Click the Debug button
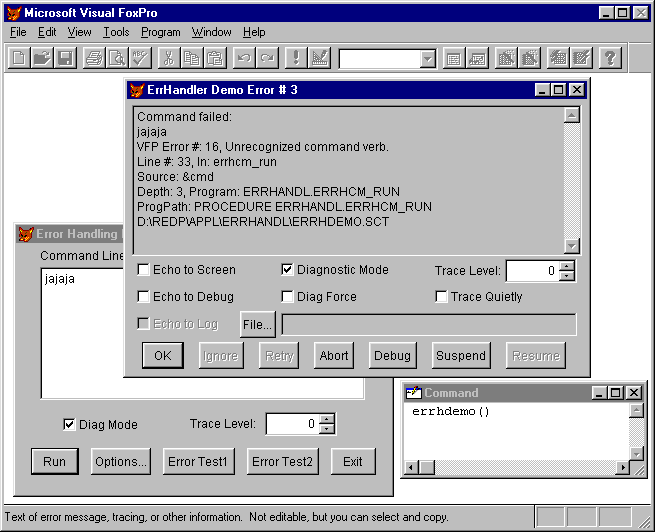This screenshot has width=655, height=532. tap(392, 355)
